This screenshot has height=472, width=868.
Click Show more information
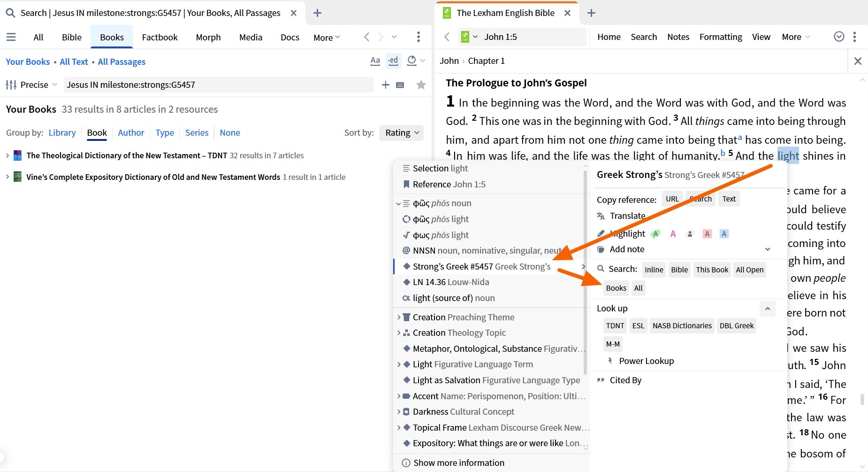(453, 463)
